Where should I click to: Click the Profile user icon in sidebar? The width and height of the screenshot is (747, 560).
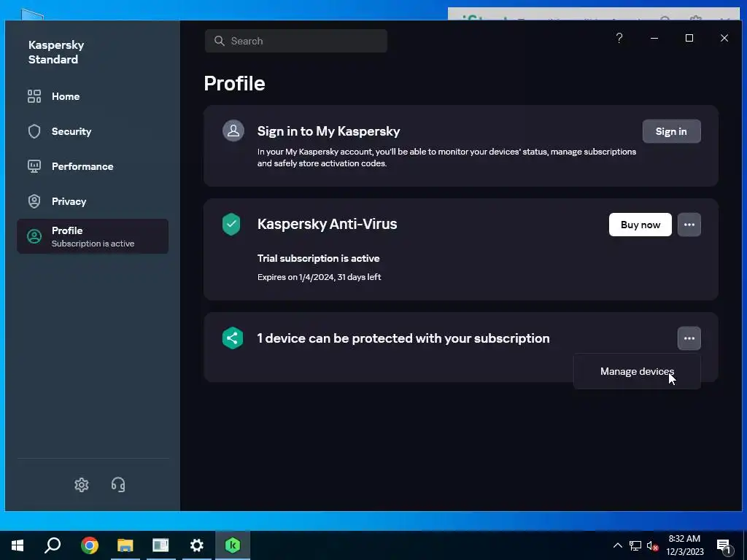pos(34,236)
